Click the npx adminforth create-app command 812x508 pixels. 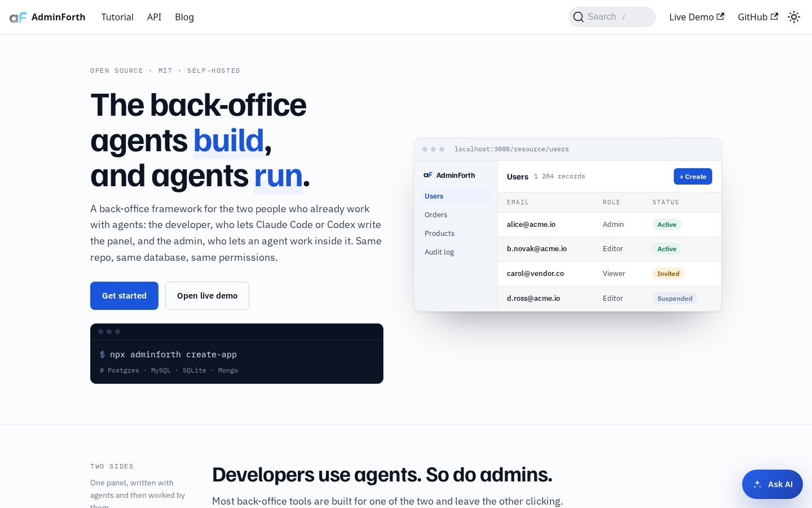point(173,354)
